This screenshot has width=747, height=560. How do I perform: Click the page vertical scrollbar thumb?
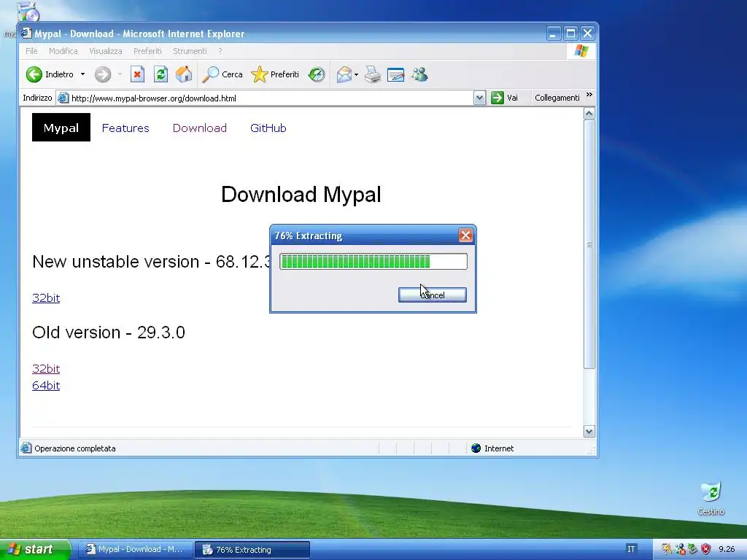point(589,244)
